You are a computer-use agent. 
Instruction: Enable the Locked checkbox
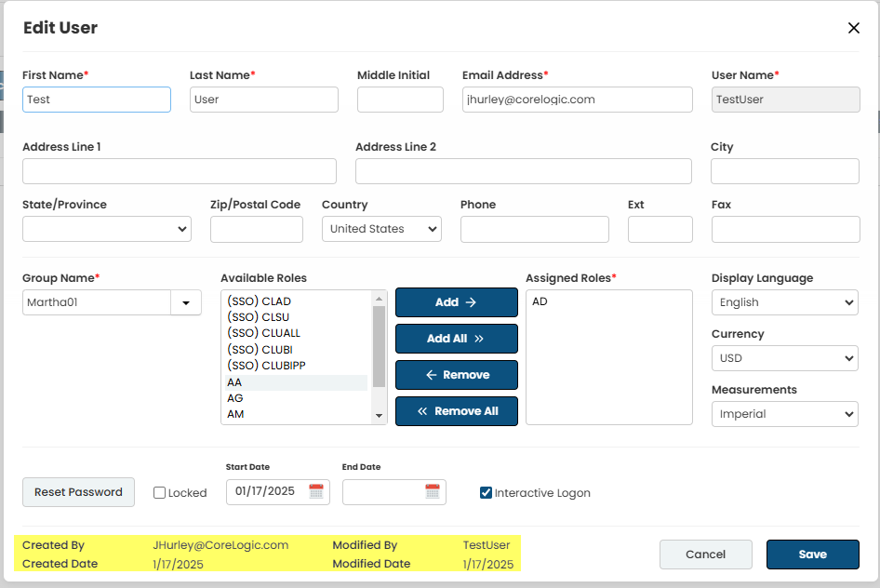coord(160,493)
